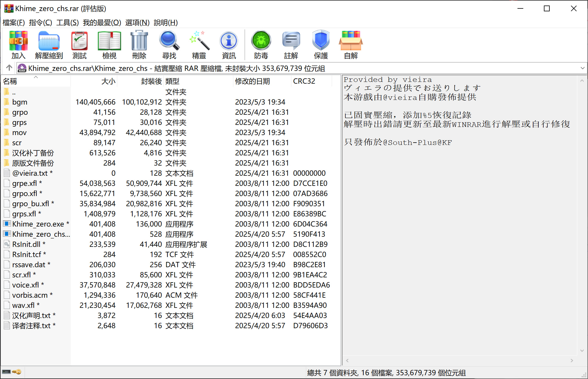The height and width of the screenshot is (379, 588).
Task: Click the key password icon in the status bar
Action: pos(17,372)
